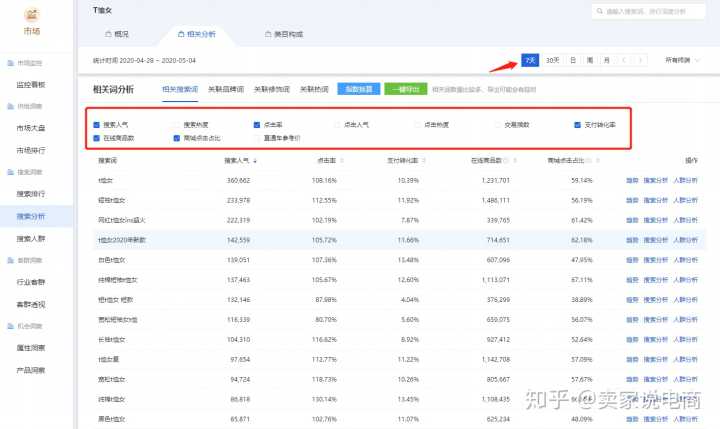This screenshot has height=429, width=720.
Task: Select the 关联品牌词 sub-tab
Action: [226, 89]
